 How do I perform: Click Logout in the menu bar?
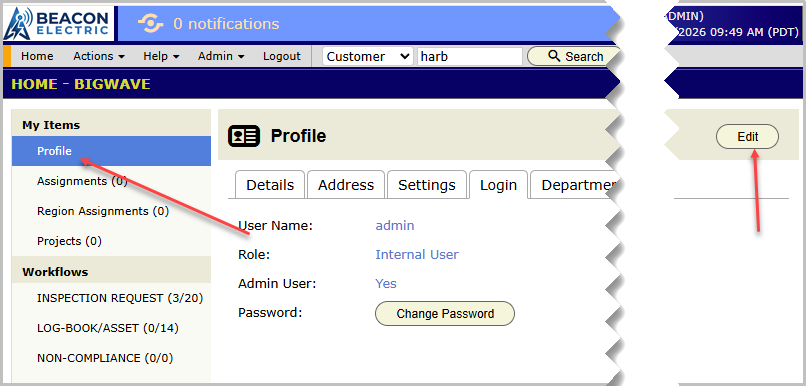coord(282,56)
